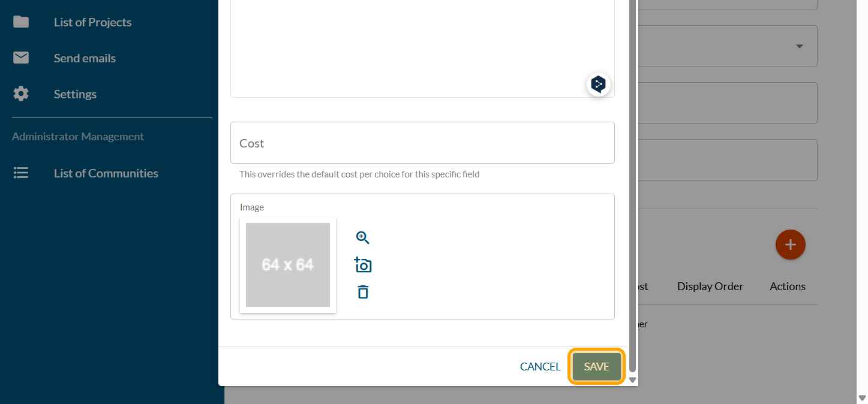Click the gear icon in the sidebar
This screenshot has width=868, height=404.
pos(21,94)
